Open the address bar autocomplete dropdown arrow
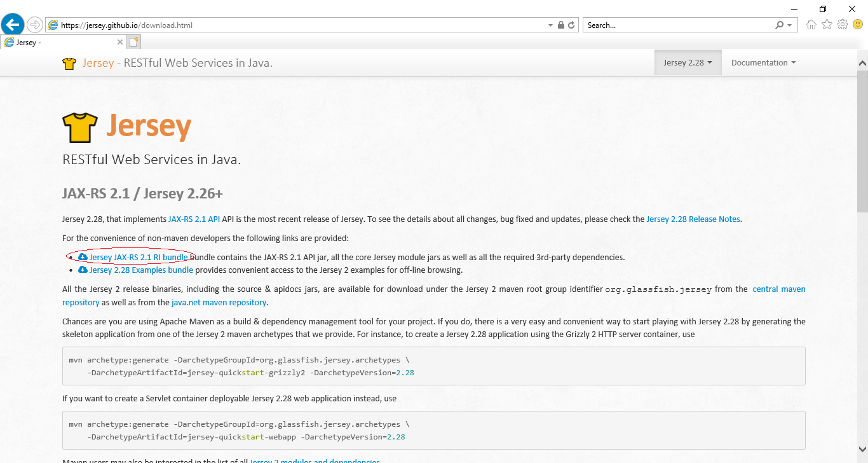Image resolution: width=868 pixels, height=463 pixels. point(550,25)
